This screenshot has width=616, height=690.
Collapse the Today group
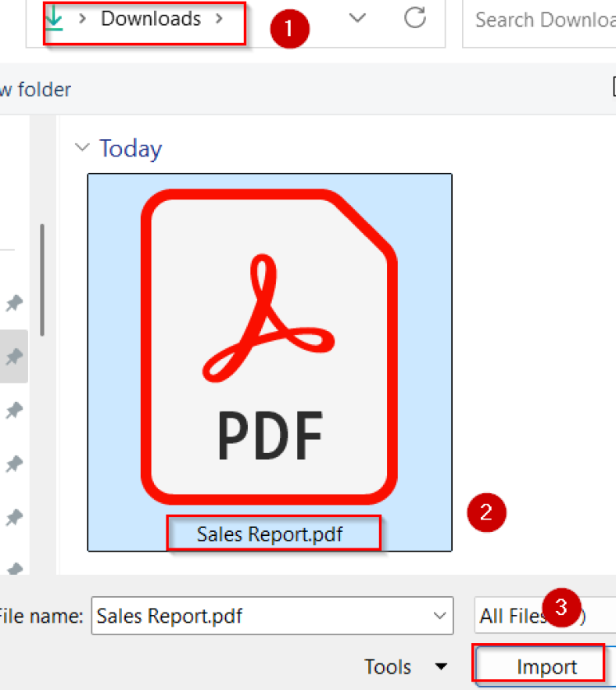[82, 147]
